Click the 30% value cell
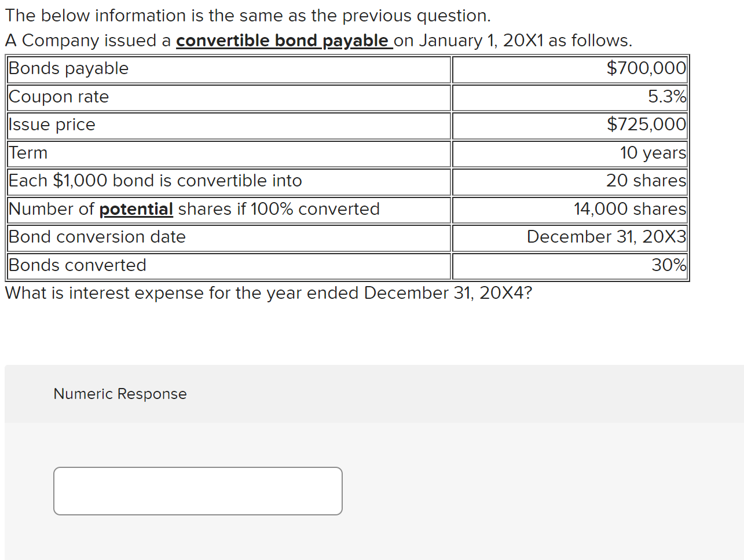744x560 pixels. (x=668, y=265)
